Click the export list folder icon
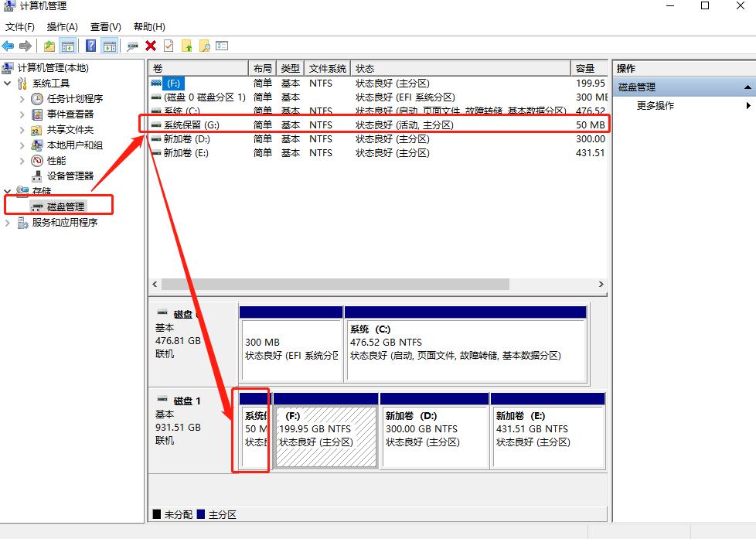 186,45
